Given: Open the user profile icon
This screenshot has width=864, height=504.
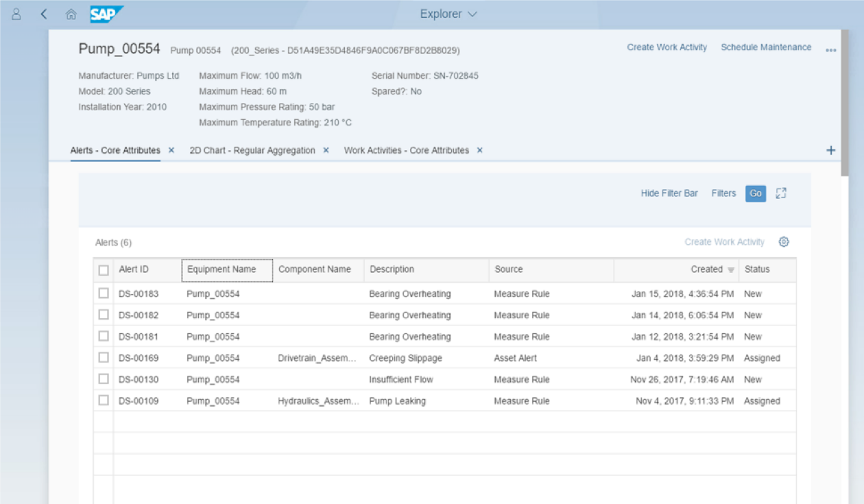Looking at the screenshot, I should (16, 14).
